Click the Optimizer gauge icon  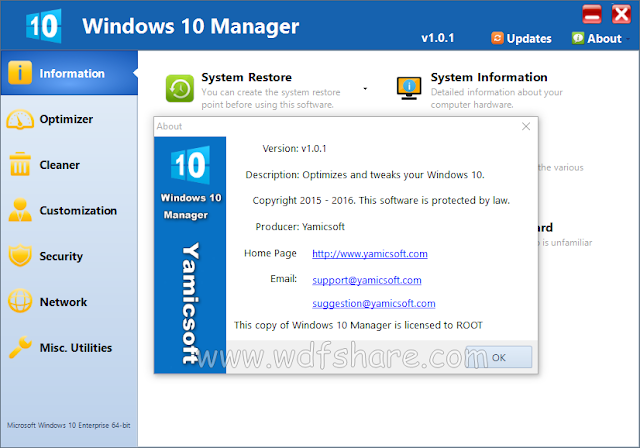click(x=20, y=119)
